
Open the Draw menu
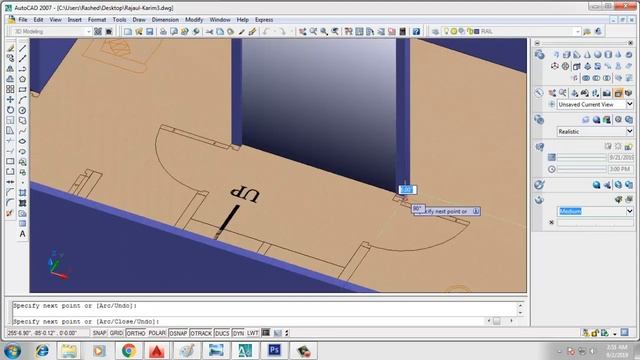139,20
